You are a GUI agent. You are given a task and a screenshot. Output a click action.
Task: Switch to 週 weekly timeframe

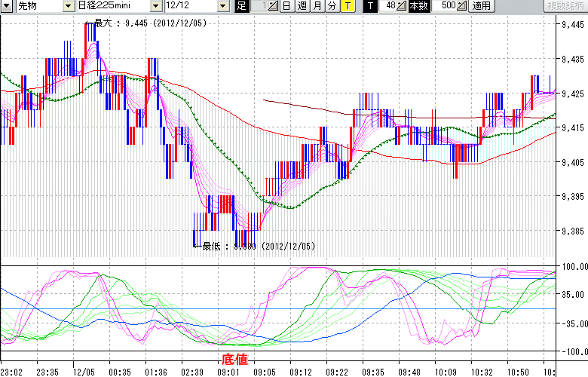coord(302,6)
